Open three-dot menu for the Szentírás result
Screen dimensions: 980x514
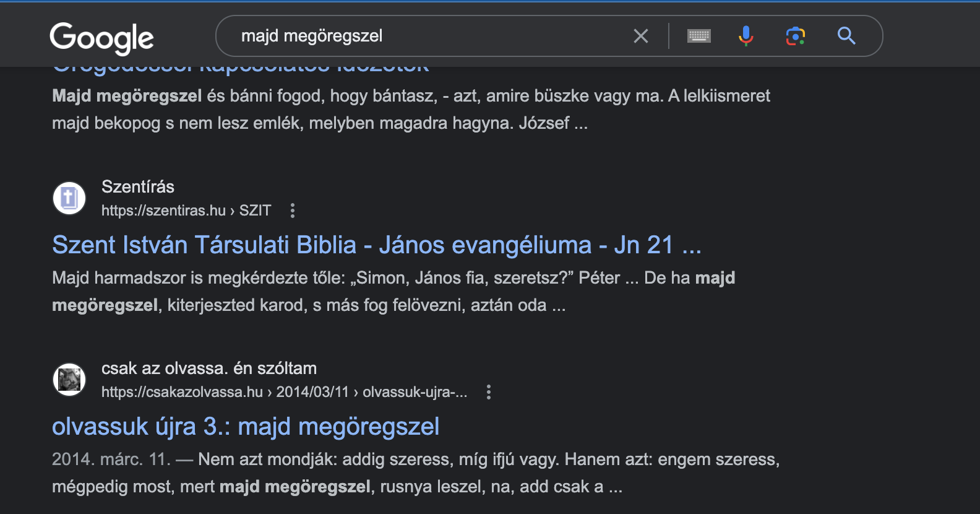pyautogui.click(x=293, y=211)
